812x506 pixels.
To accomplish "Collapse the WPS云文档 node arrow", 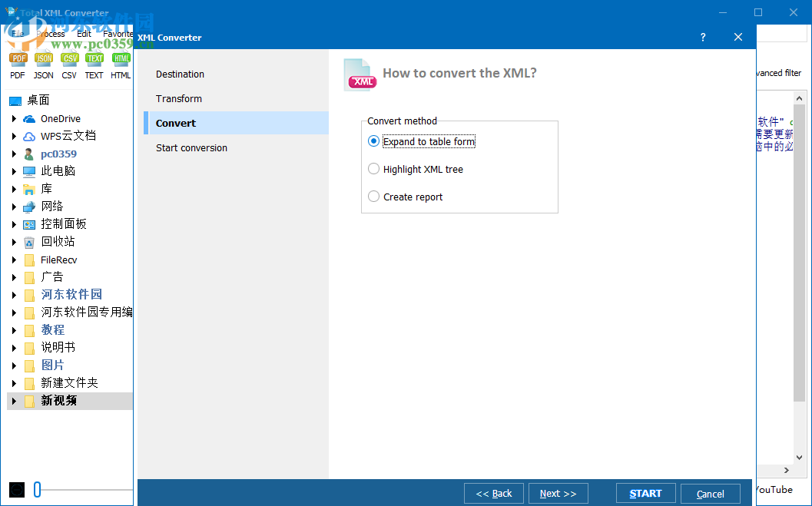I will (13, 136).
